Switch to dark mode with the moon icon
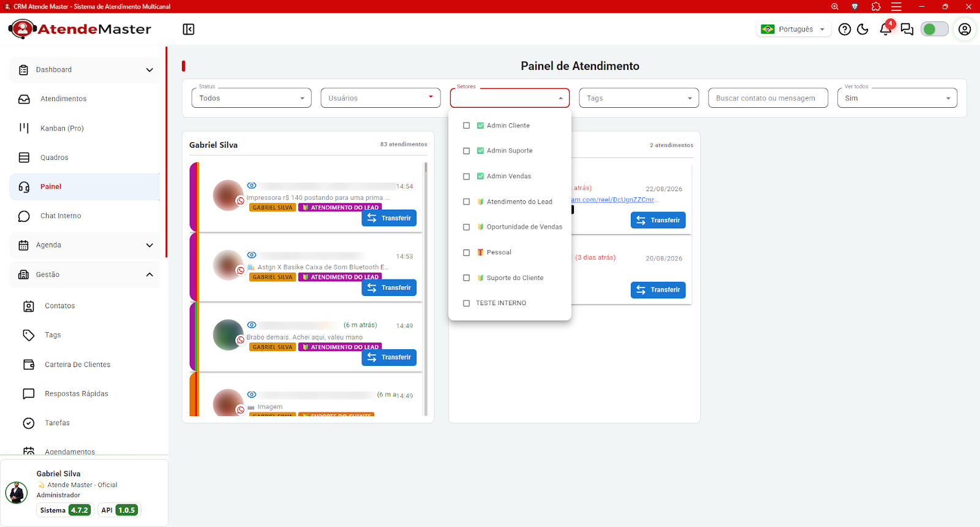The image size is (980, 527). (x=863, y=29)
